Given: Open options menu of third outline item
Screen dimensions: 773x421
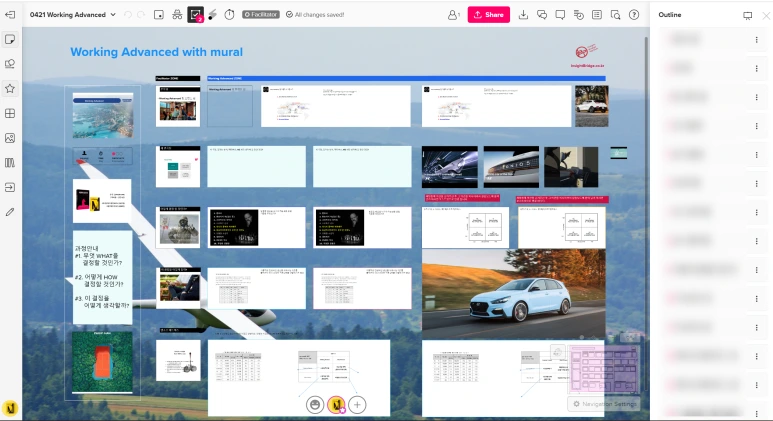Looking at the screenshot, I should click(x=756, y=97).
